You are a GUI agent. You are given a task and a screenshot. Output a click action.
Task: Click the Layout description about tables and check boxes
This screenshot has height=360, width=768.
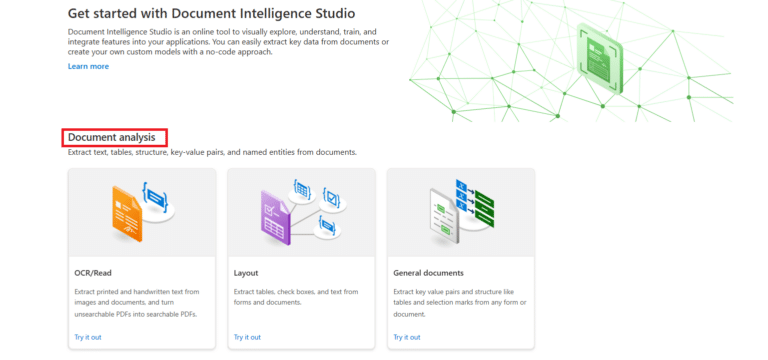click(x=296, y=297)
